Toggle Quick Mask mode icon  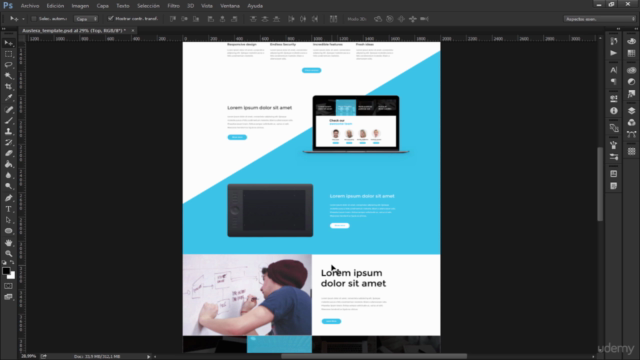click(x=8, y=286)
